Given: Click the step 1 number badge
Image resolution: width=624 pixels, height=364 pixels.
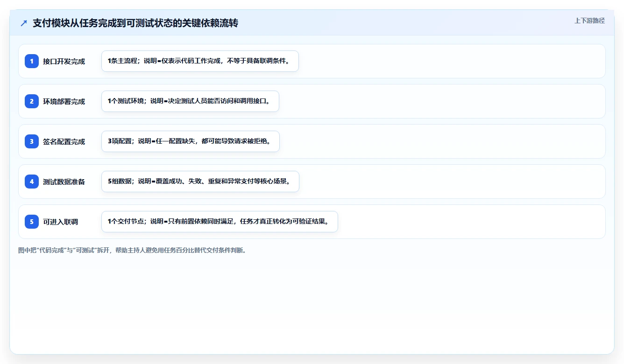Looking at the screenshot, I should pyautogui.click(x=32, y=61).
